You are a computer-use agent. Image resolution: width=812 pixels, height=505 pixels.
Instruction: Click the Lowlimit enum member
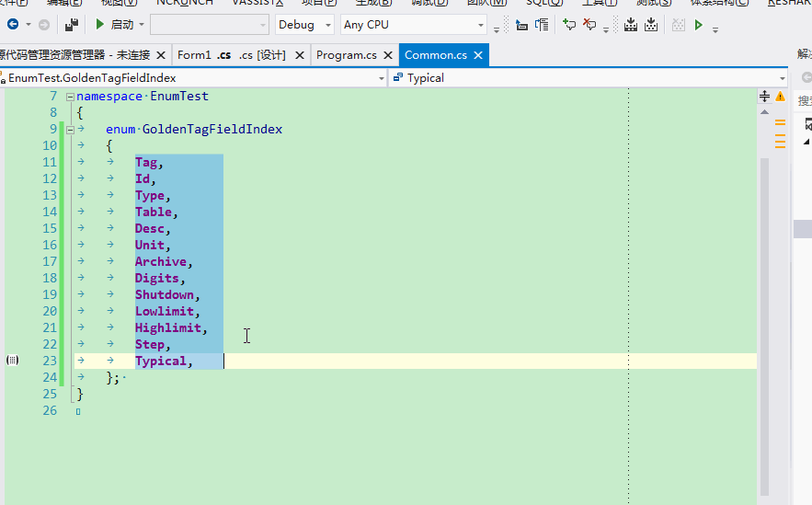tap(165, 312)
